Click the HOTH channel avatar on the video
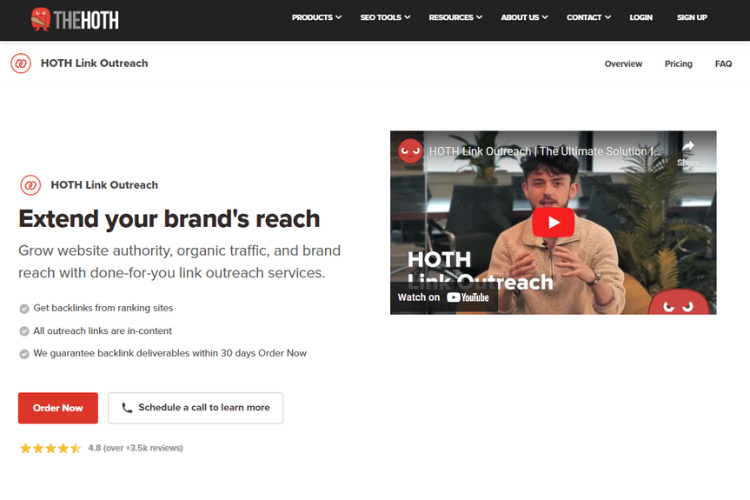 tap(410, 151)
